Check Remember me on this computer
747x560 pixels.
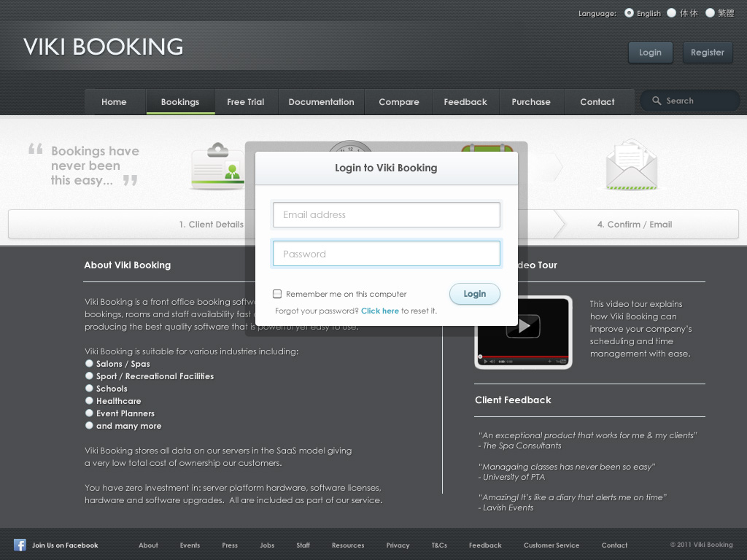(277, 294)
